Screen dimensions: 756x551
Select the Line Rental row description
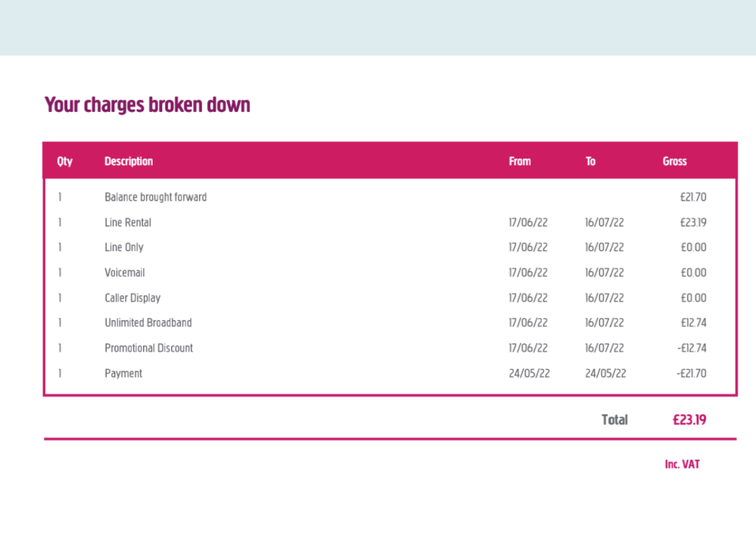(x=128, y=223)
